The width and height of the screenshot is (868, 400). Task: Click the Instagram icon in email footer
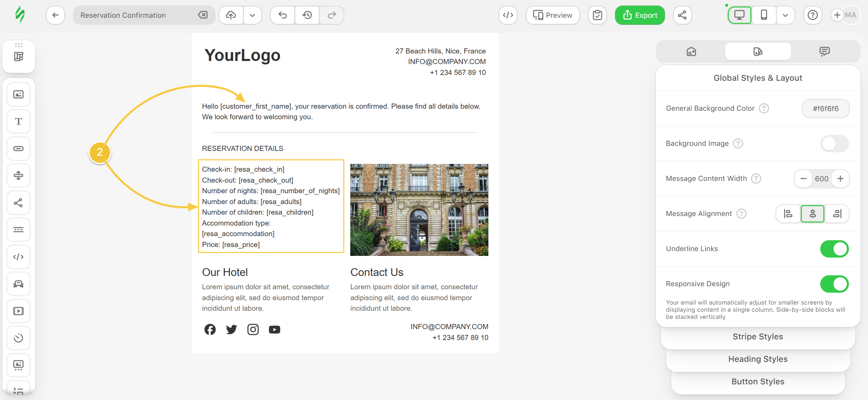click(x=253, y=329)
